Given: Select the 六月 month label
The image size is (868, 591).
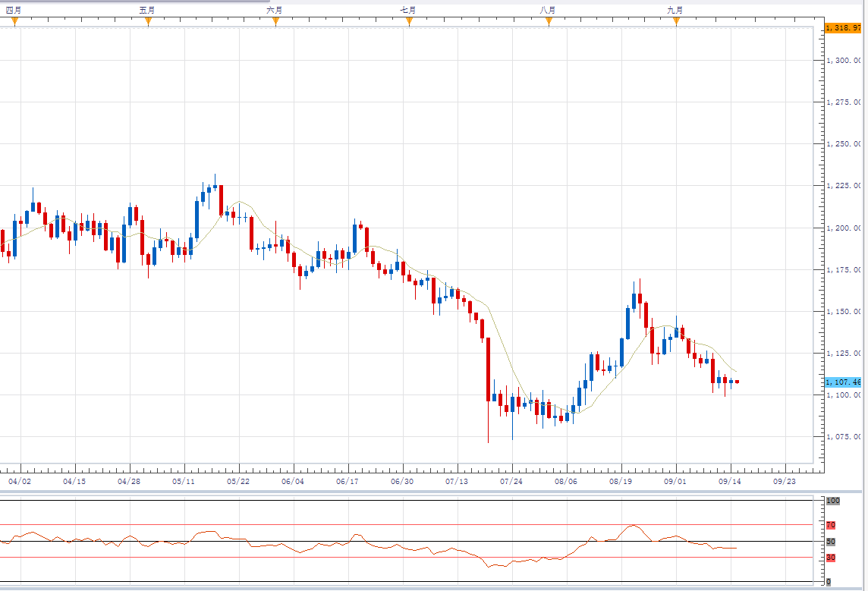Looking at the screenshot, I should pos(275,10).
